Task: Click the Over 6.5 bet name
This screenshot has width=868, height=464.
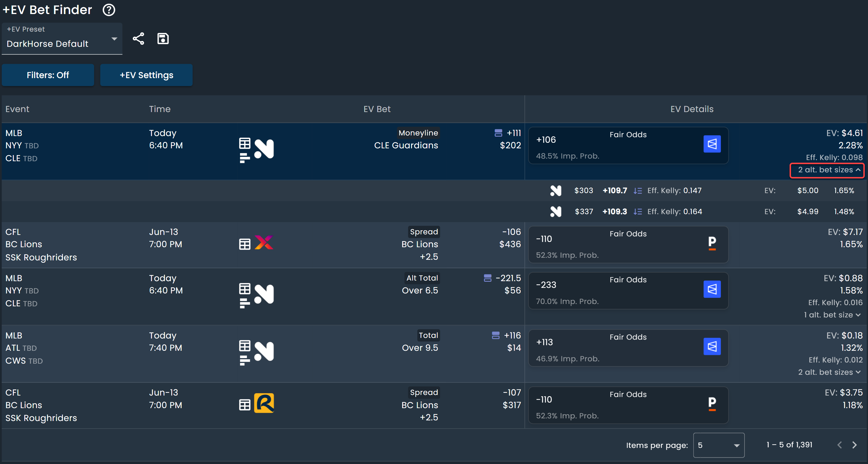Action: pos(420,291)
